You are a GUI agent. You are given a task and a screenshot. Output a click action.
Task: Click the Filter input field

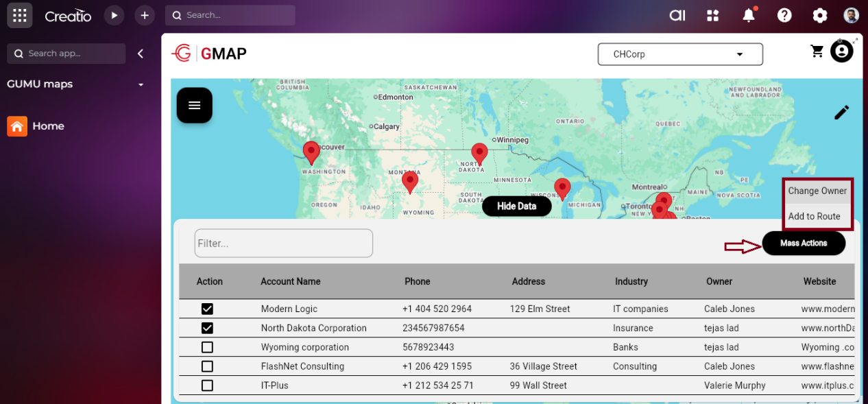point(284,243)
